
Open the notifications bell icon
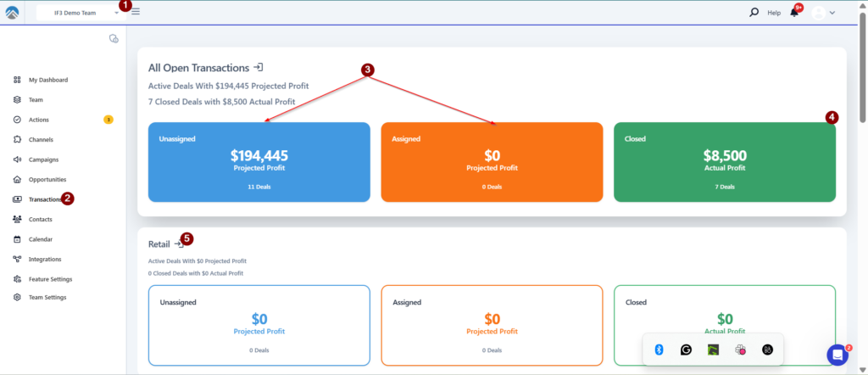coord(794,12)
